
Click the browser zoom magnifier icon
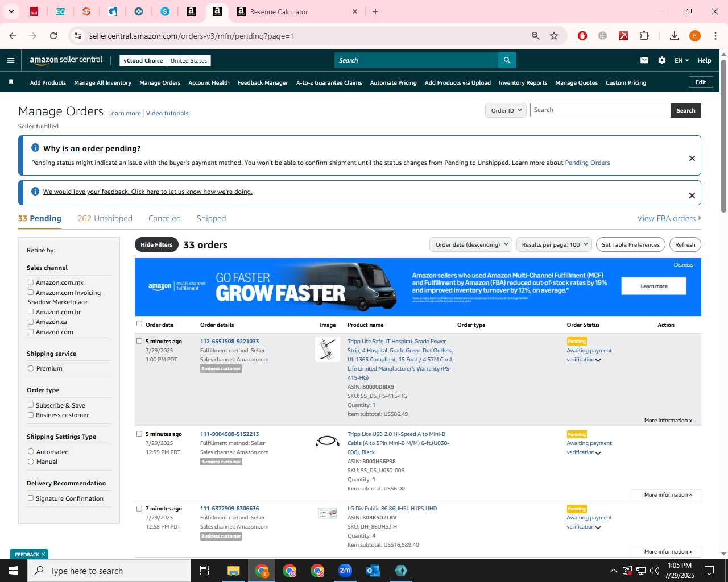pos(535,36)
